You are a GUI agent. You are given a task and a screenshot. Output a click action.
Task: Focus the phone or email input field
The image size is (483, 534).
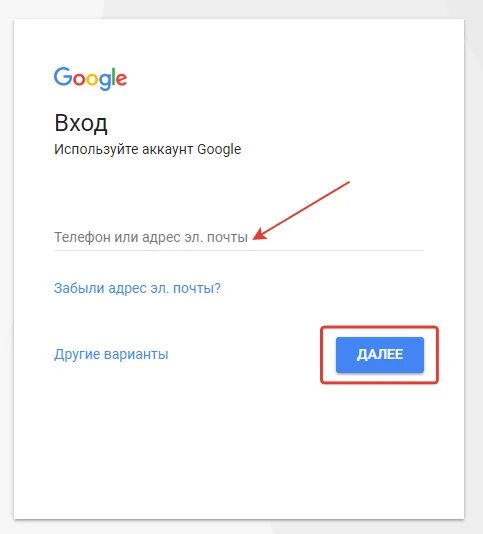tap(239, 237)
